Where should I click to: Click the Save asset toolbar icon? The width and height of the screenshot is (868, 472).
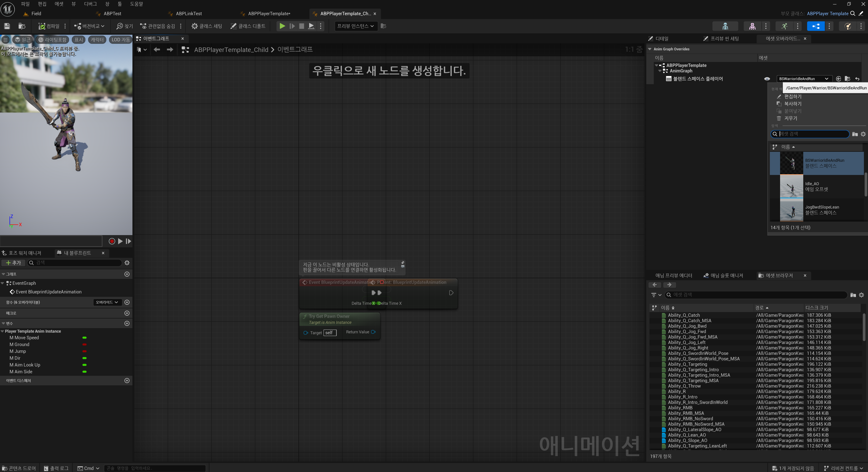[7, 26]
